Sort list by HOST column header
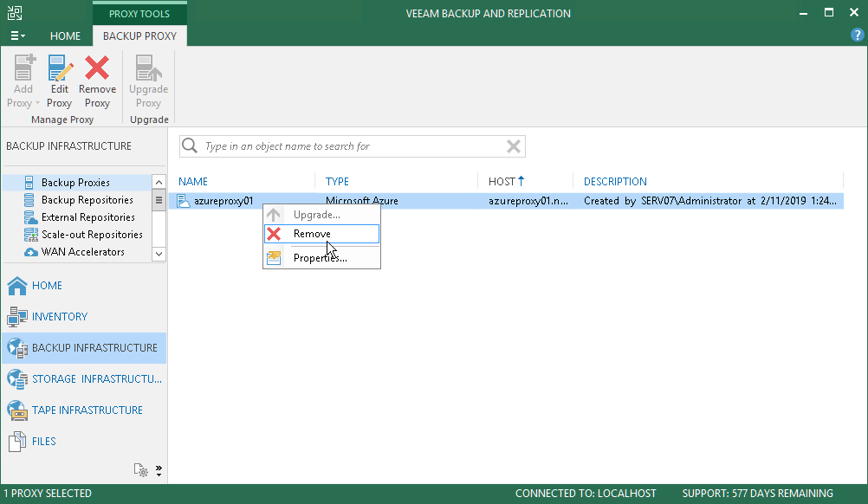868x504 pixels. click(x=502, y=182)
